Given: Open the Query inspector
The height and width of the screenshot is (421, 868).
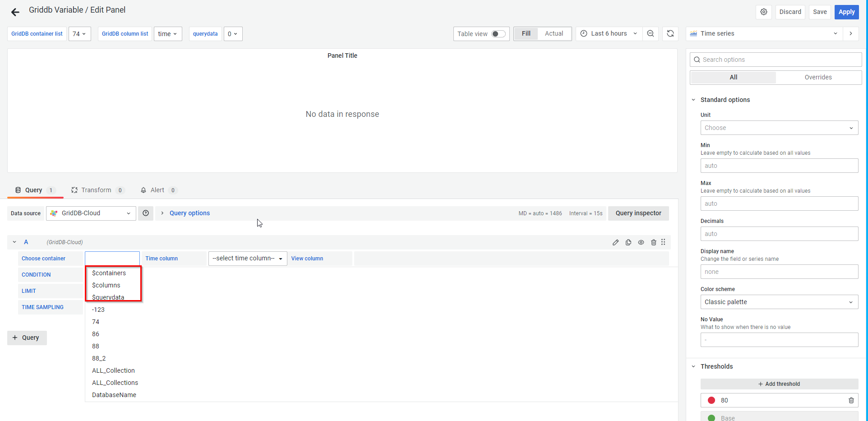Looking at the screenshot, I should 638,213.
